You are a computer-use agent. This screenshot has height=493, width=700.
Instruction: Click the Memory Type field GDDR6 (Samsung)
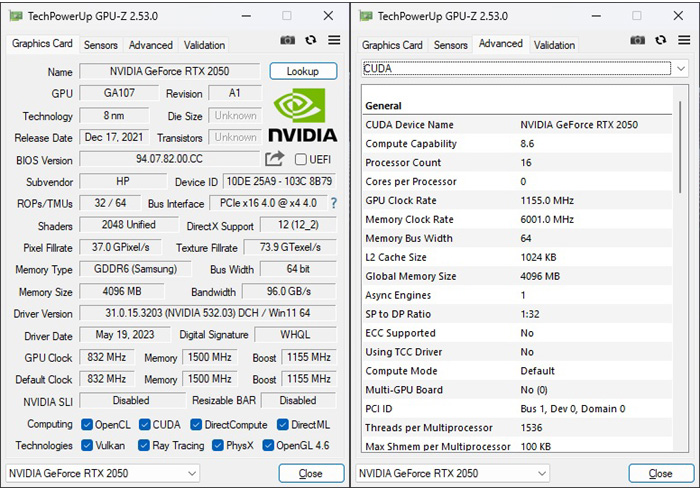click(135, 269)
